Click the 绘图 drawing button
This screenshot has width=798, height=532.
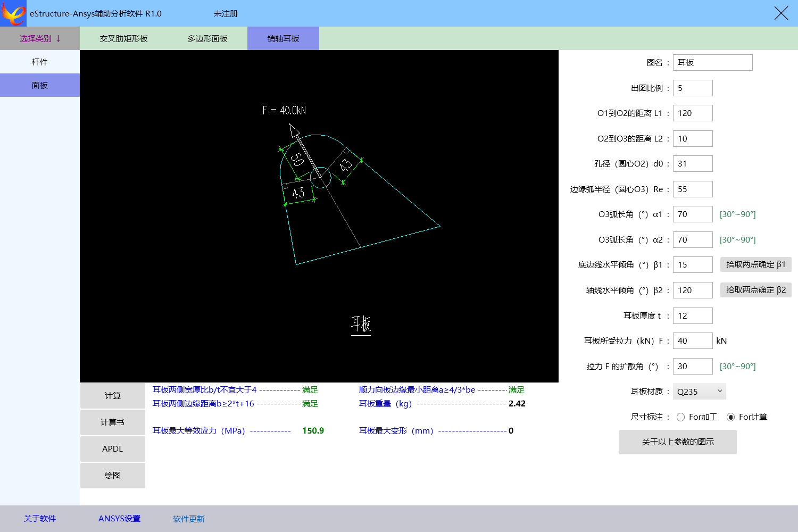(113, 476)
